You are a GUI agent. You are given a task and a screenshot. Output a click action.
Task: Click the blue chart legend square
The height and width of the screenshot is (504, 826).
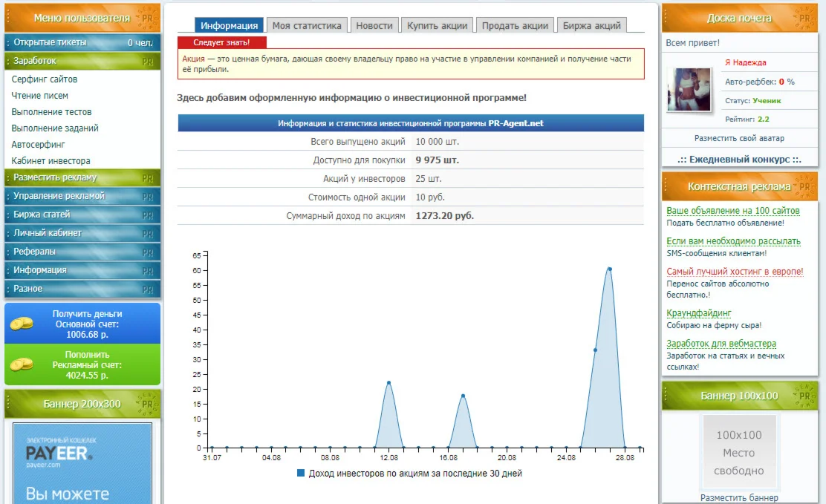tap(301, 473)
